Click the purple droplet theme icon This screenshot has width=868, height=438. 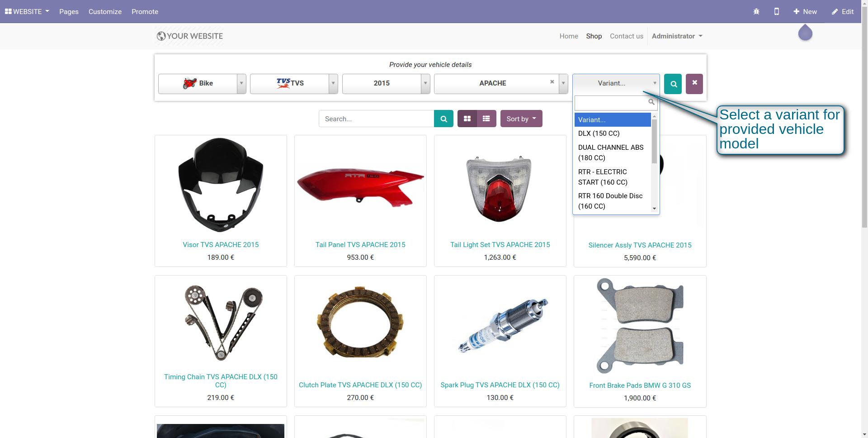(805, 33)
